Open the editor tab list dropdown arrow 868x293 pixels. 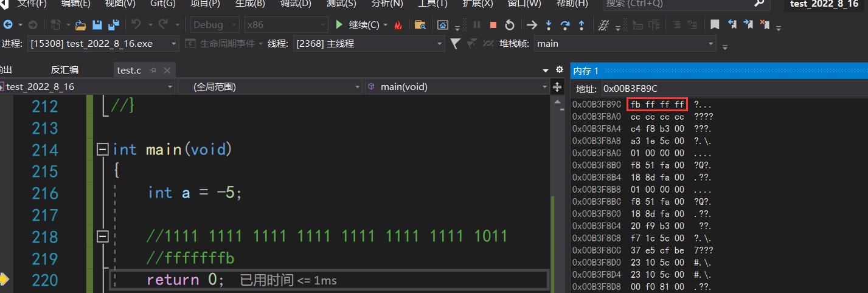click(x=546, y=70)
